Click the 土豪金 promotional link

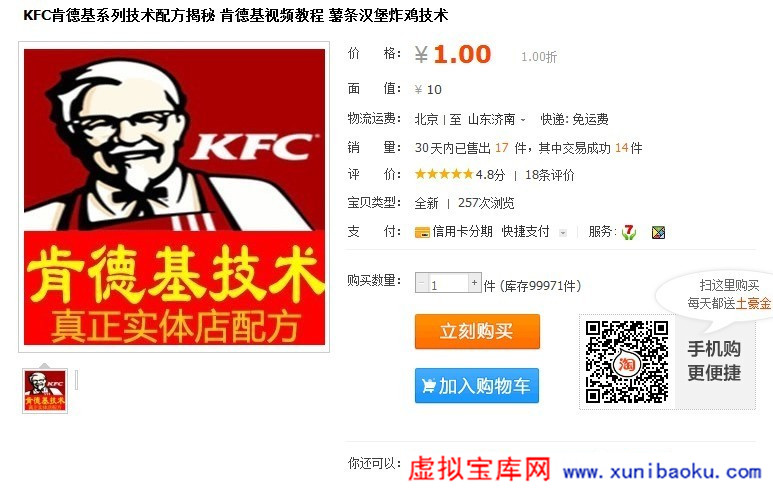pos(753,303)
